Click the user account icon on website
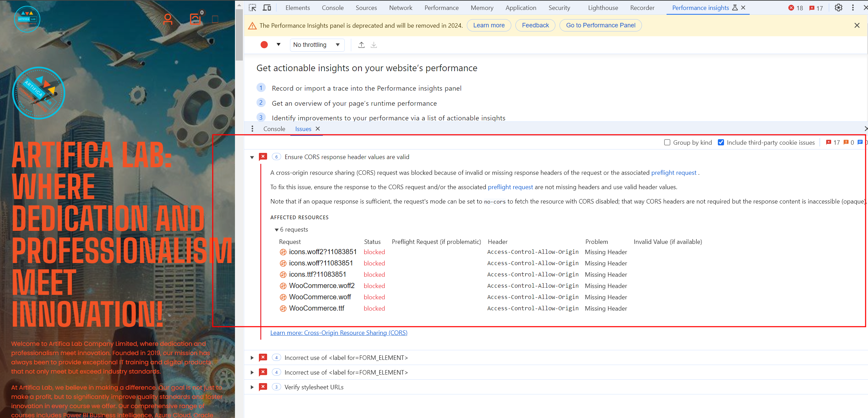Screen dimensions: 868x418 pyautogui.click(x=168, y=19)
